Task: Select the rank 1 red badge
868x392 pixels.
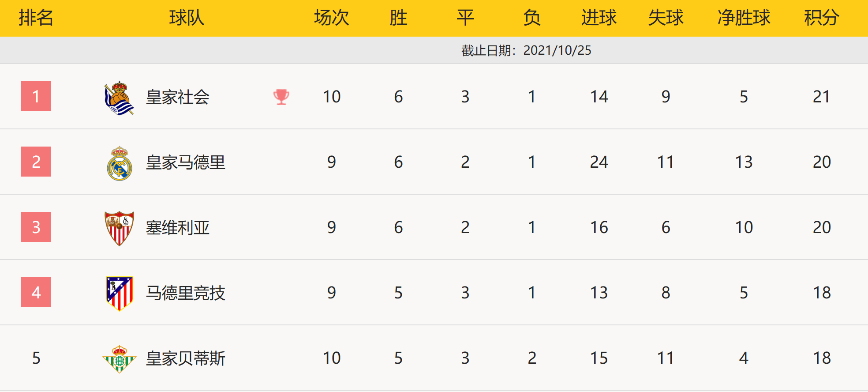Action: point(36,96)
